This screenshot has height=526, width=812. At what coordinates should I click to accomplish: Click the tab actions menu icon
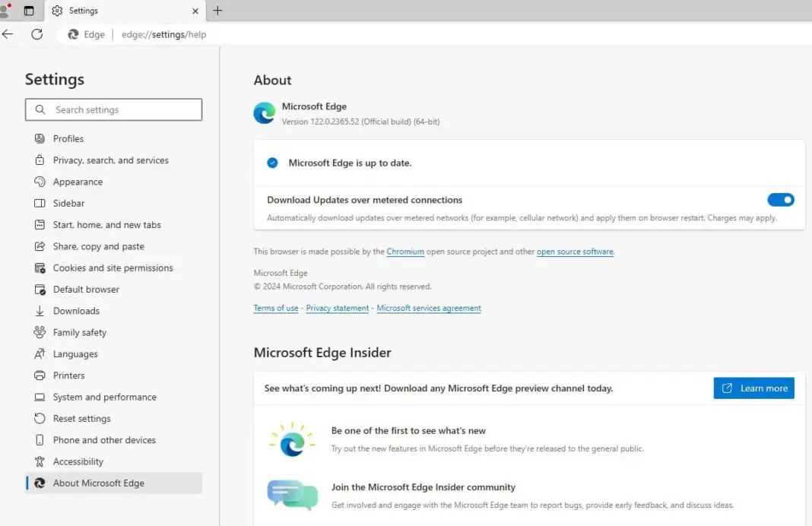click(28, 11)
